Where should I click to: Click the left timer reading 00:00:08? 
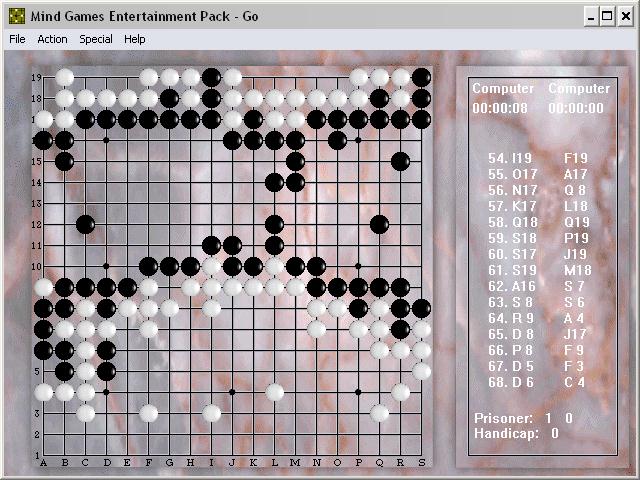pos(500,108)
